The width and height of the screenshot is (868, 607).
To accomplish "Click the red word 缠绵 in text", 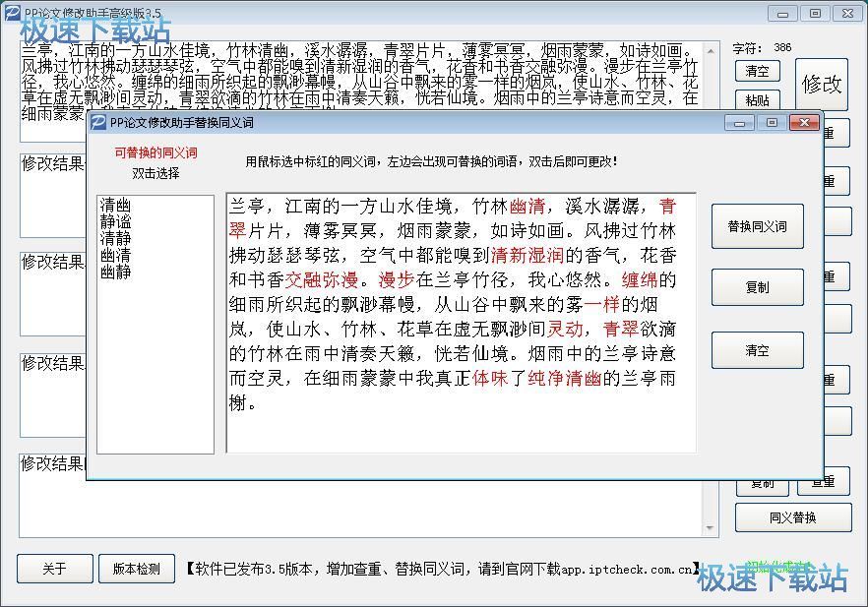I will point(640,279).
